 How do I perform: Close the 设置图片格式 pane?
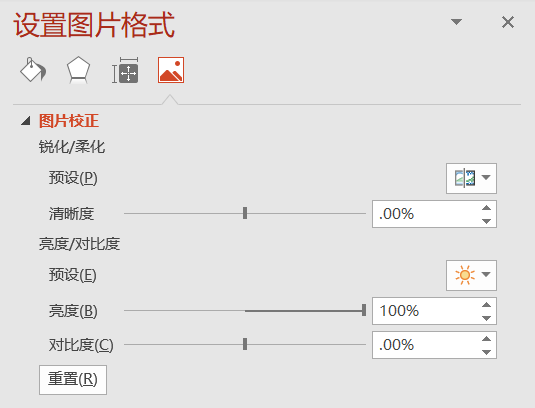[x=508, y=23]
